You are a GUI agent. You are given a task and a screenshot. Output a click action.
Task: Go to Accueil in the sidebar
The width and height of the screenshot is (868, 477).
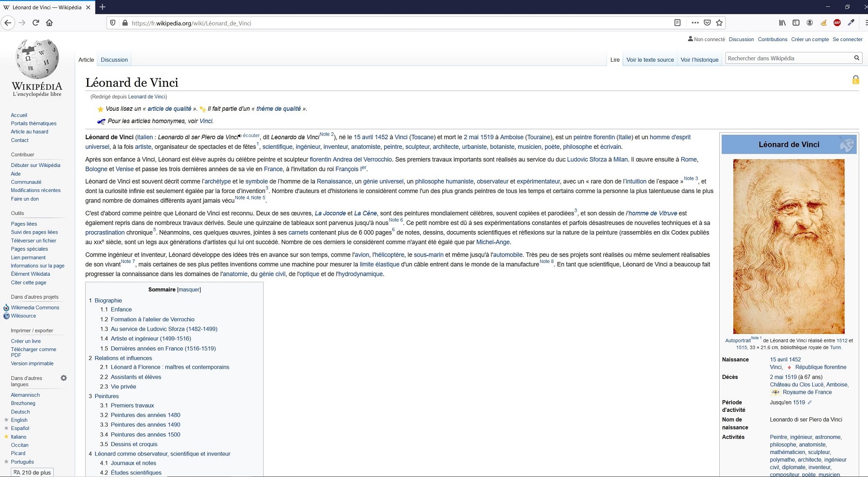[19, 115]
